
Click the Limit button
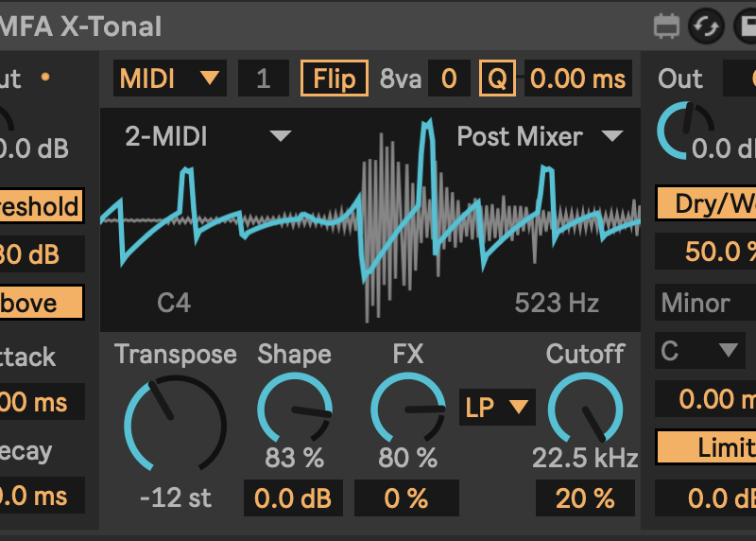click(709, 447)
